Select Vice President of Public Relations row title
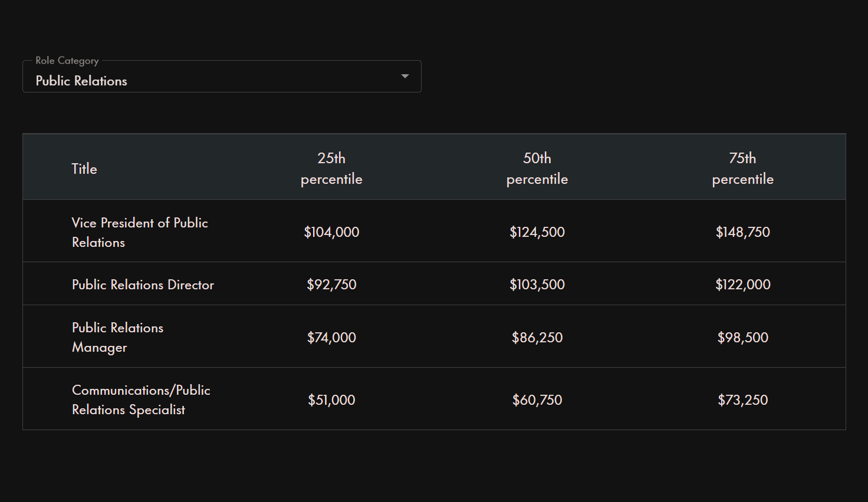The width and height of the screenshot is (868, 502). coord(140,232)
